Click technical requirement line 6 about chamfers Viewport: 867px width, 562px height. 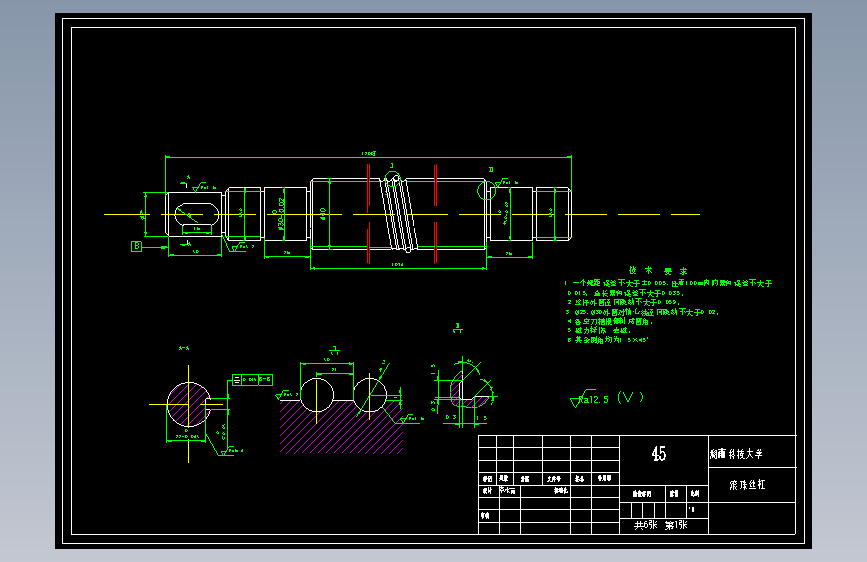point(608,340)
